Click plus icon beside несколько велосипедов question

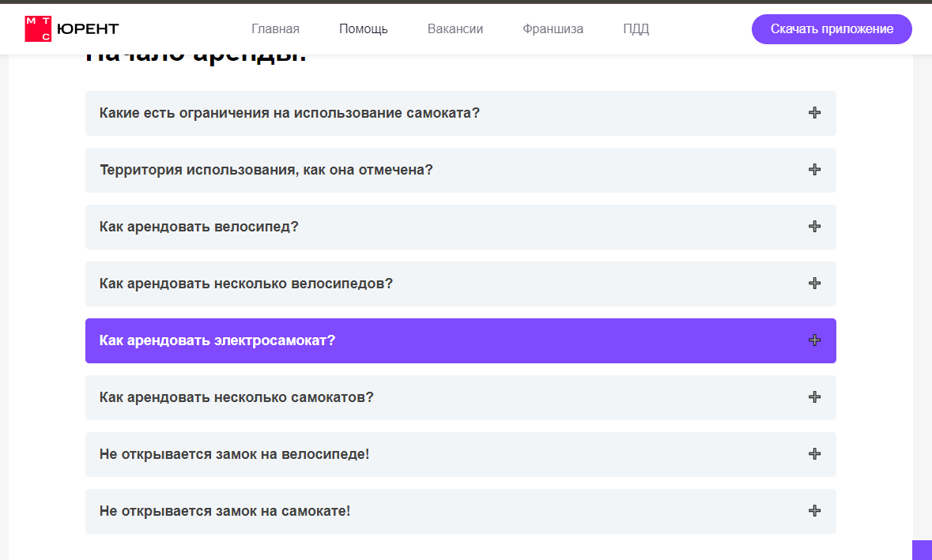(x=814, y=284)
